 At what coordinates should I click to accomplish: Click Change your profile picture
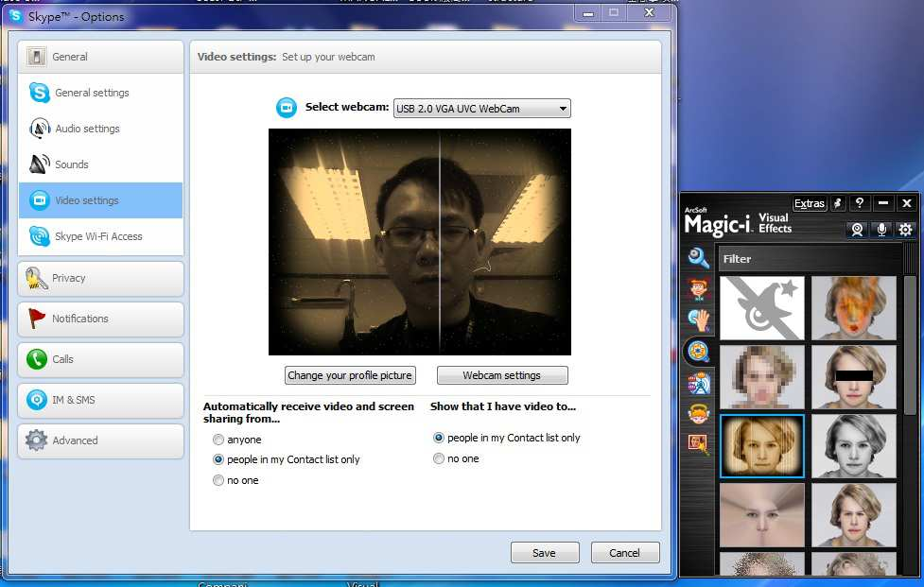[x=350, y=375]
